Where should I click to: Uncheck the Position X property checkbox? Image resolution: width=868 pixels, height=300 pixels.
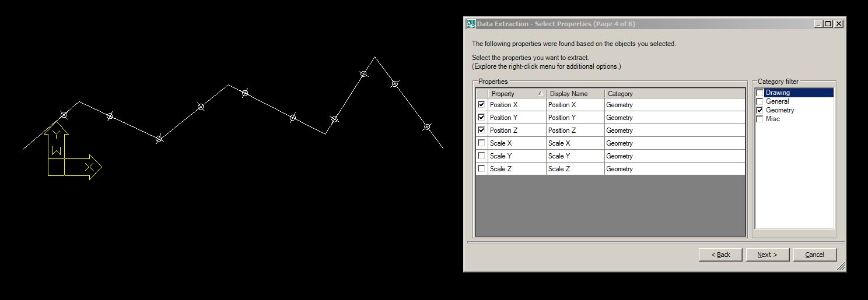tap(481, 105)
